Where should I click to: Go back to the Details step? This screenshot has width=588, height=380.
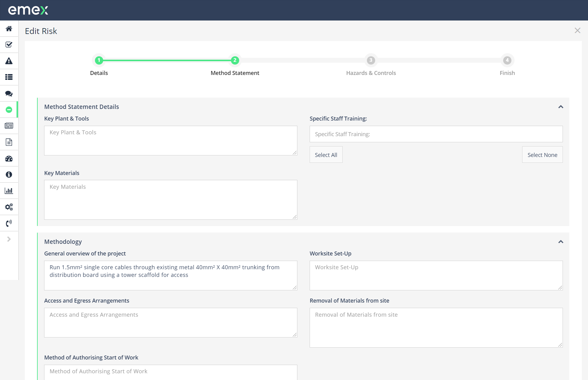99,60
